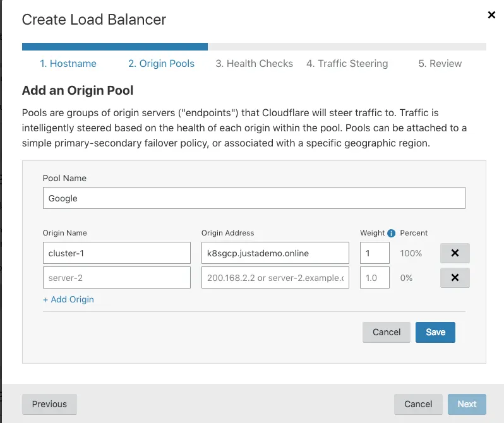Screen dimensions: 504x423
Task: Remove the cluster-1 origin row
Action: point(455,253)
